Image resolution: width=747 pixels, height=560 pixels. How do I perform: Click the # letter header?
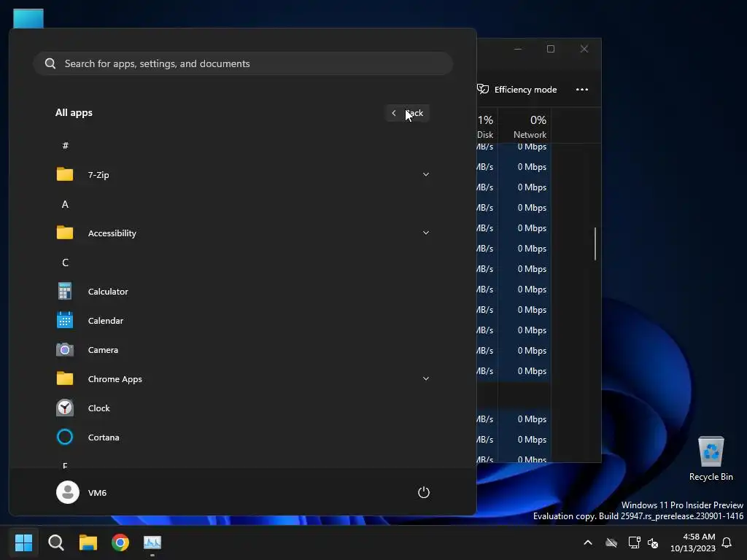(65, 145)
